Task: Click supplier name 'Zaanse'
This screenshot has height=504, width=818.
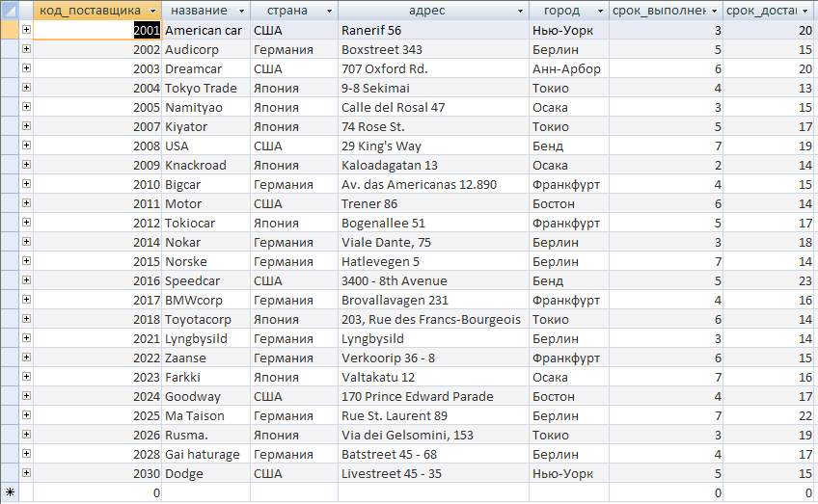Action: click(x=185, y=358)
